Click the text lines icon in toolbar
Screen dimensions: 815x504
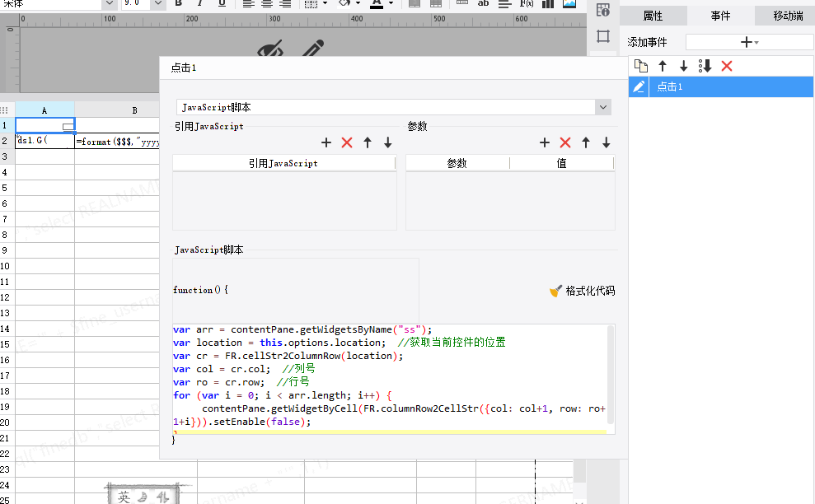click(x=504, y=3)
